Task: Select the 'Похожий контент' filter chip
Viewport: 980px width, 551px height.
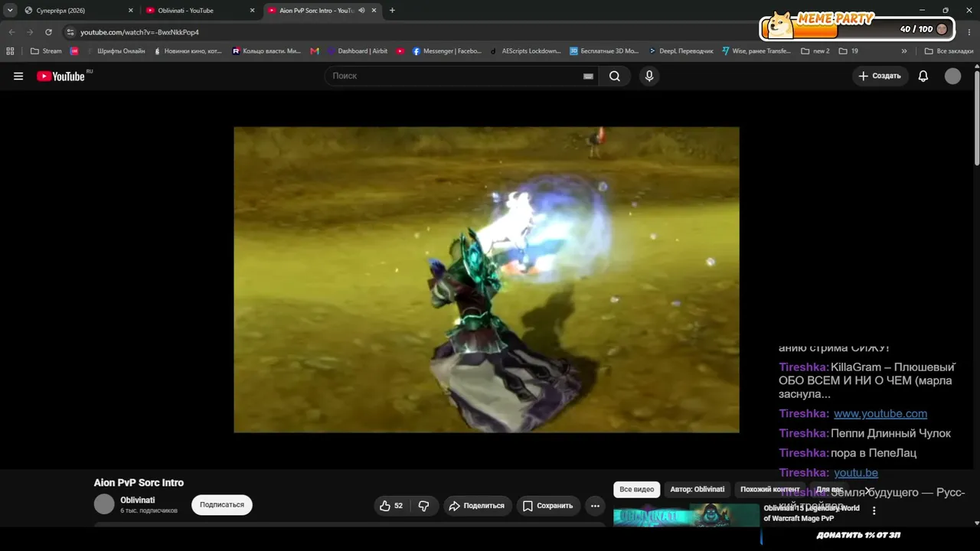Action: 769,490
